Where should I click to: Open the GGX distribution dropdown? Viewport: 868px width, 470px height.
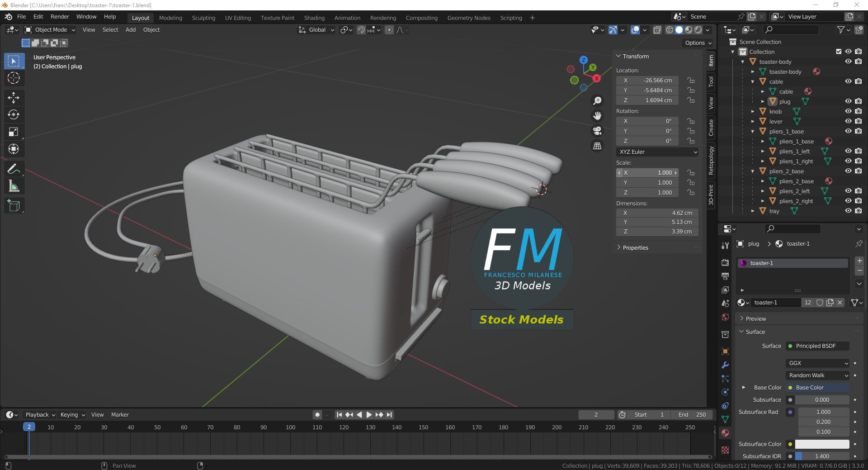(x=818, y=363)
